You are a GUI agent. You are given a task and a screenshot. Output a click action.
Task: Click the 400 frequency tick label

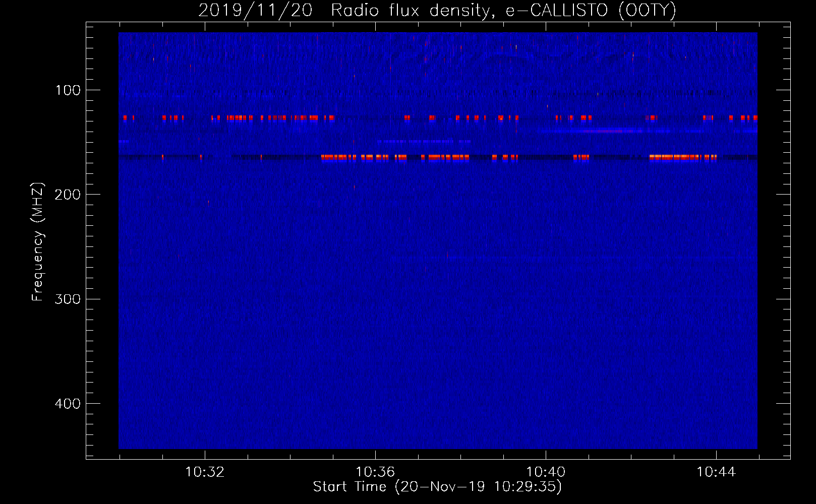68,404
